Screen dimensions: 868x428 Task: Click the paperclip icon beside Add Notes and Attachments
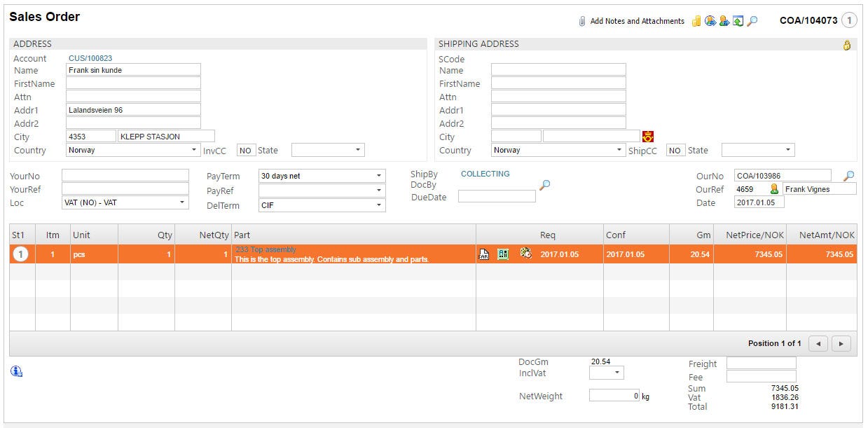[581, 21]
